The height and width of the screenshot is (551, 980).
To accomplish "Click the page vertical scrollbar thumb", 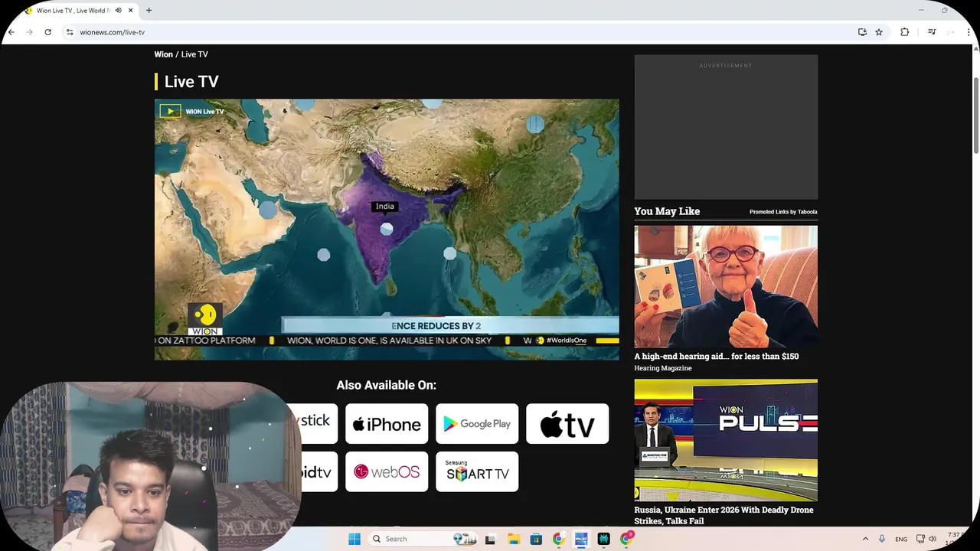I will click(x=975, y=115).
